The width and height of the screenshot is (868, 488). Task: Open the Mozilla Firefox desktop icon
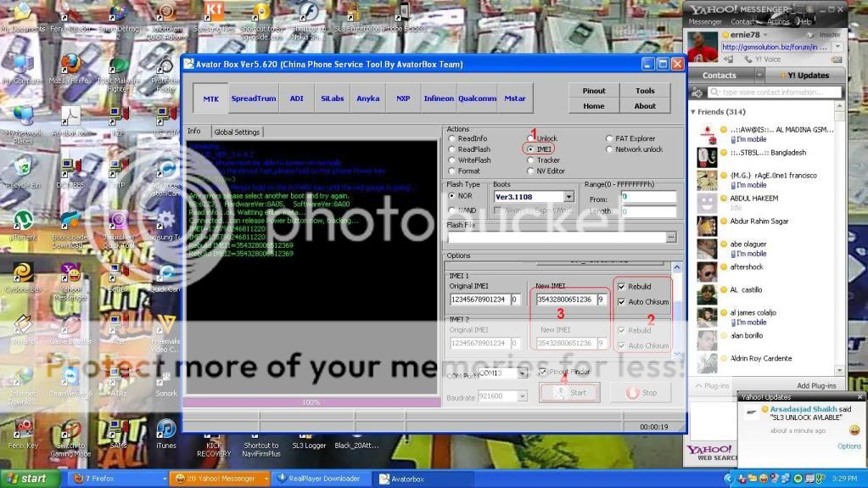70,65
